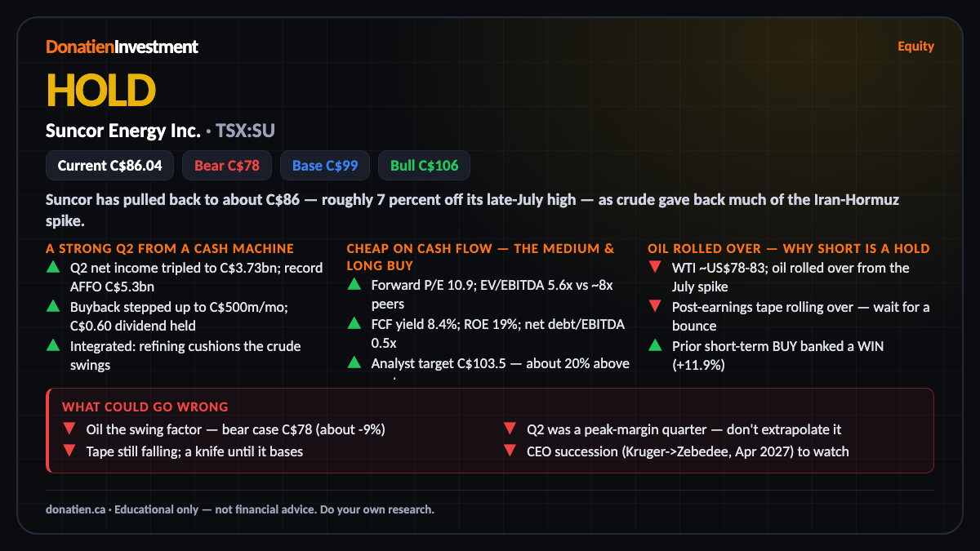Click green arrow beside Prior short-term BUY

tap(654, 345)
